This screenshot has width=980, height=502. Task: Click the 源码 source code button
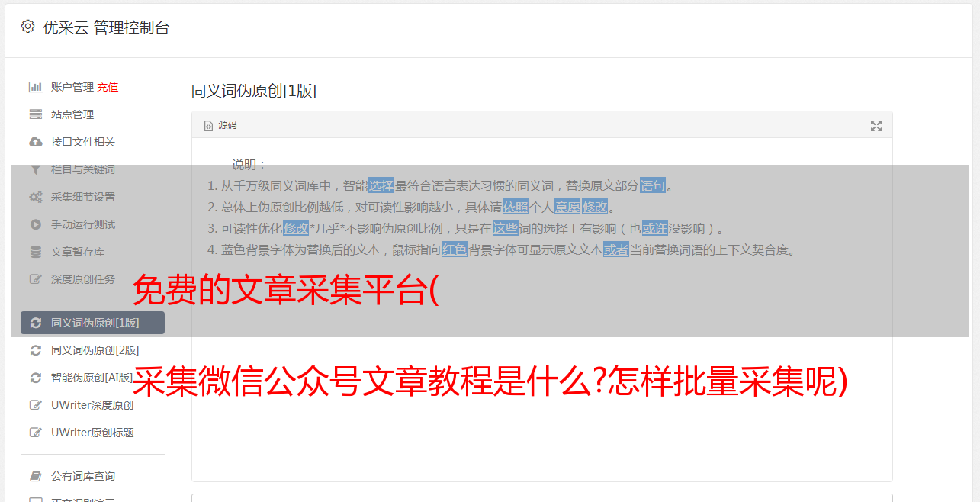(220, 125)
